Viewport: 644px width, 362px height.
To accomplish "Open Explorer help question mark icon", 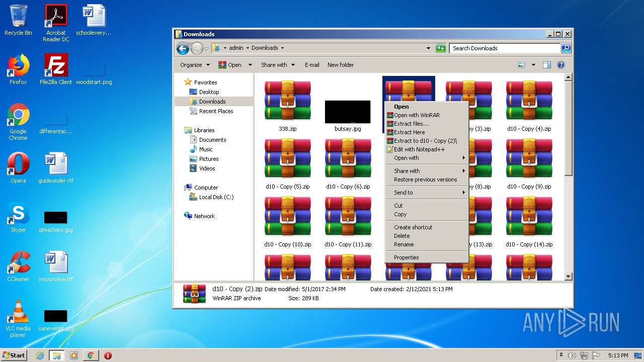I will 561,65.
